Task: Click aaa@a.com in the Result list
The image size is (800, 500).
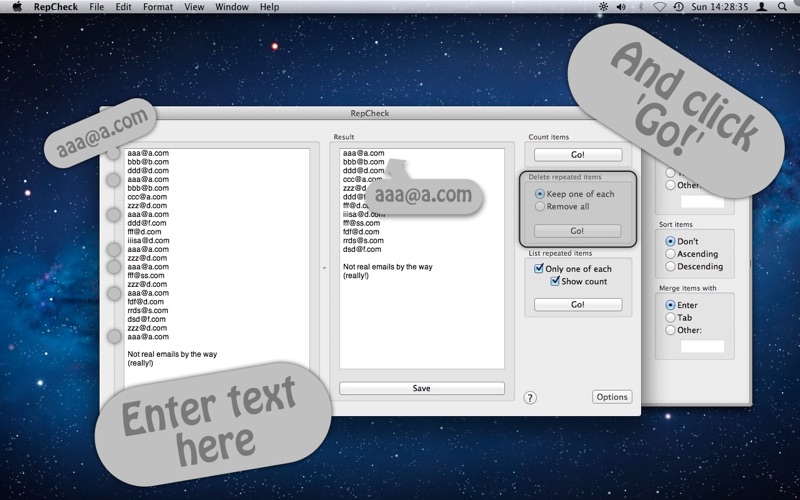Action: 364,153
